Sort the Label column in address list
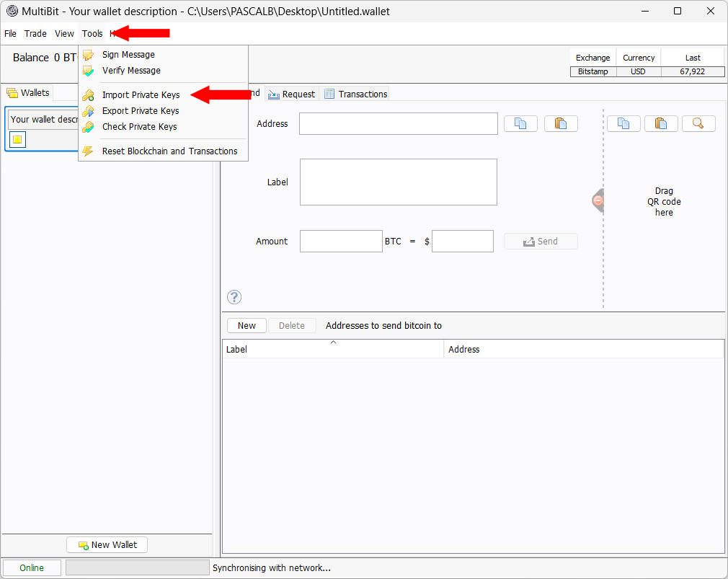Screen dimensions: 728x579 pos(333,349)
